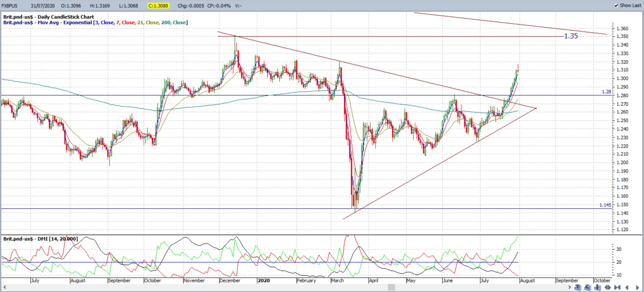Viewport: 644px width, 292px height.
Task: Click the horizontal scrollbar right arrow
Action: (x=570, y=287)
